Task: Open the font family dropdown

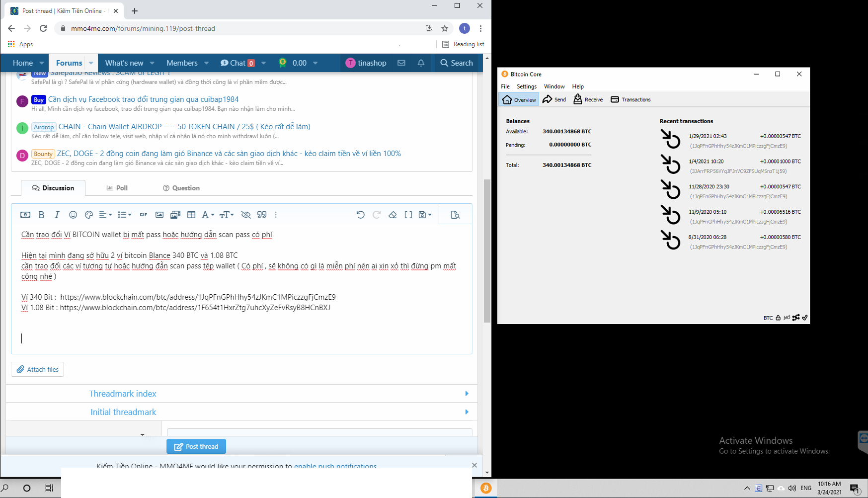Action: (x=208, y=215)
